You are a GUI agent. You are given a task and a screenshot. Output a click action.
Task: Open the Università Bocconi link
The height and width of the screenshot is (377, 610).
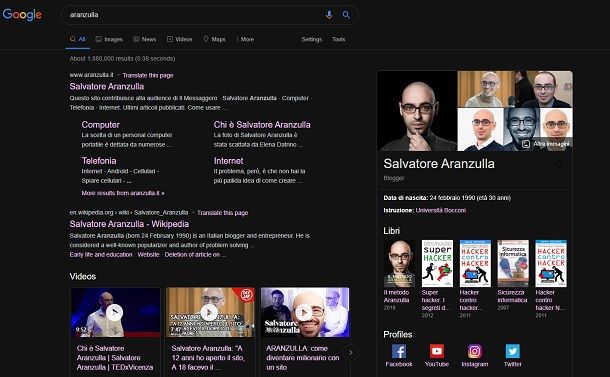point(440,210)
